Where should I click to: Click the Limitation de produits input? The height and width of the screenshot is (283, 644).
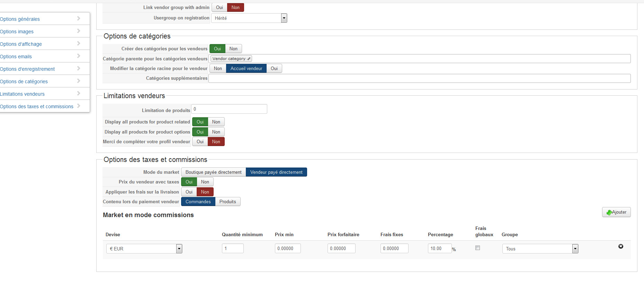(229, 109)
